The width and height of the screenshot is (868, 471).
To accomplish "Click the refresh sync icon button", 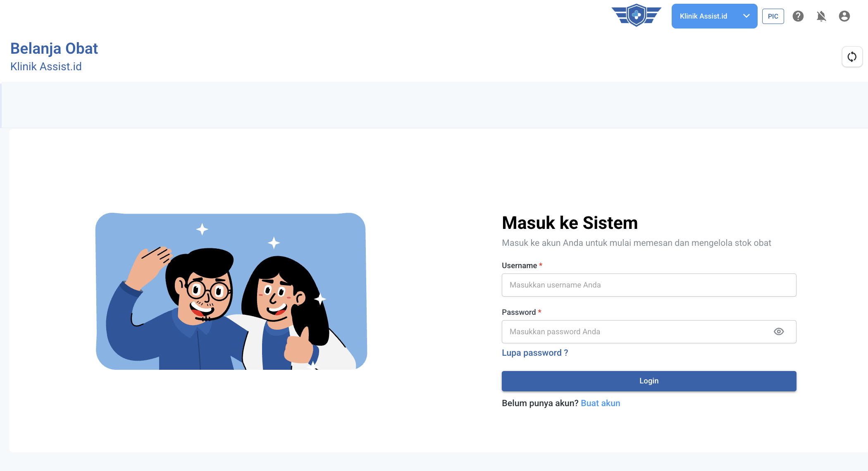I will pyautogui.click(x=852, y=57).
